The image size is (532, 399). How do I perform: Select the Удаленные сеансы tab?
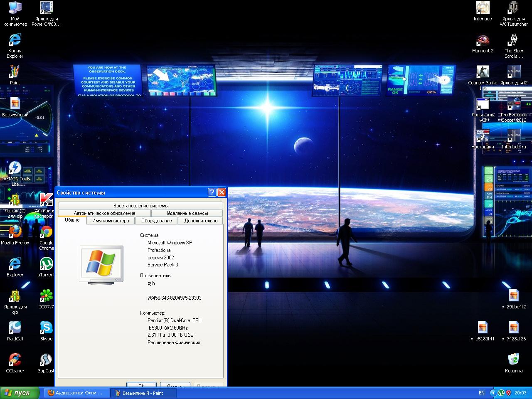pyautogui.click(x=187, y=213)
